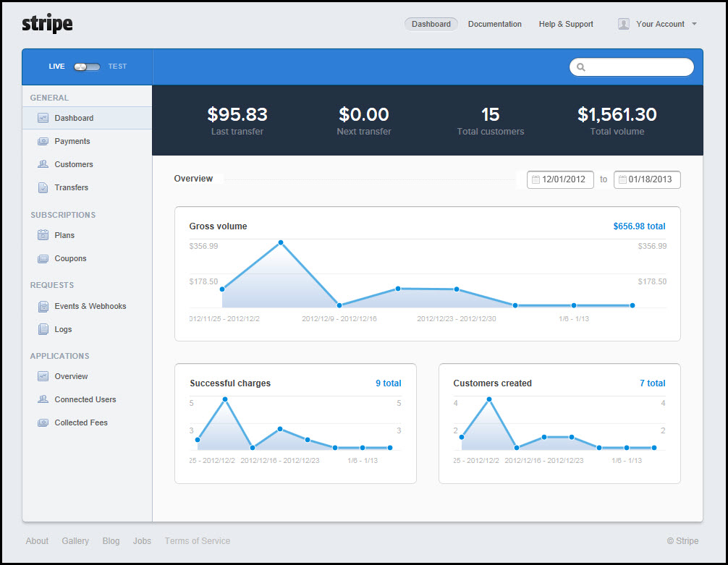Click the Customers created peak data point
728x565 pixels.
point(489,399)
